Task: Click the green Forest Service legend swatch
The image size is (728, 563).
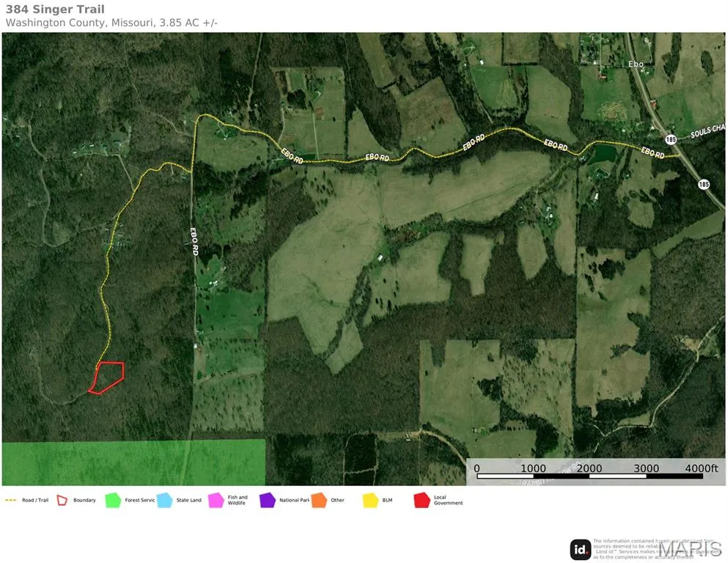Action: (112, 500)
